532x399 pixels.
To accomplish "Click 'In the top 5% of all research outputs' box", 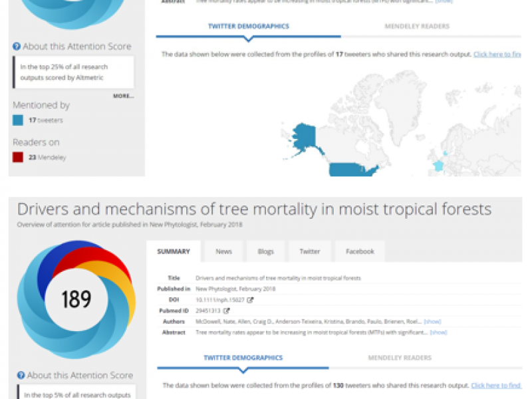I will pyautogui.click(x=76, y=392).
